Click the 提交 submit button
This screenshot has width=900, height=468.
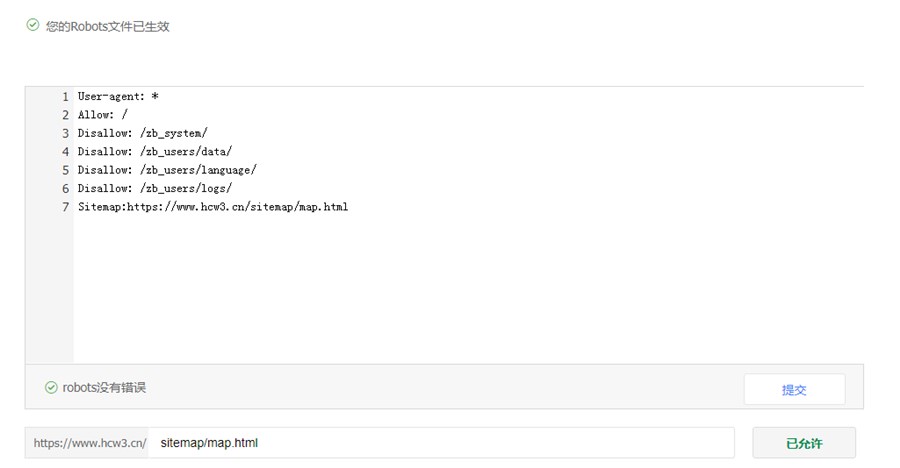pos(794,389)
